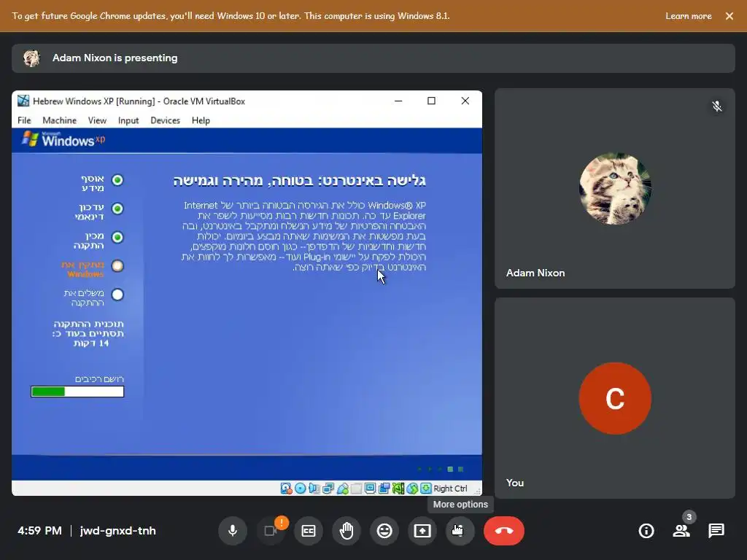747x560 pixels.
Task: Click the progress dots in blue bar
Action: tap(440, 469)
